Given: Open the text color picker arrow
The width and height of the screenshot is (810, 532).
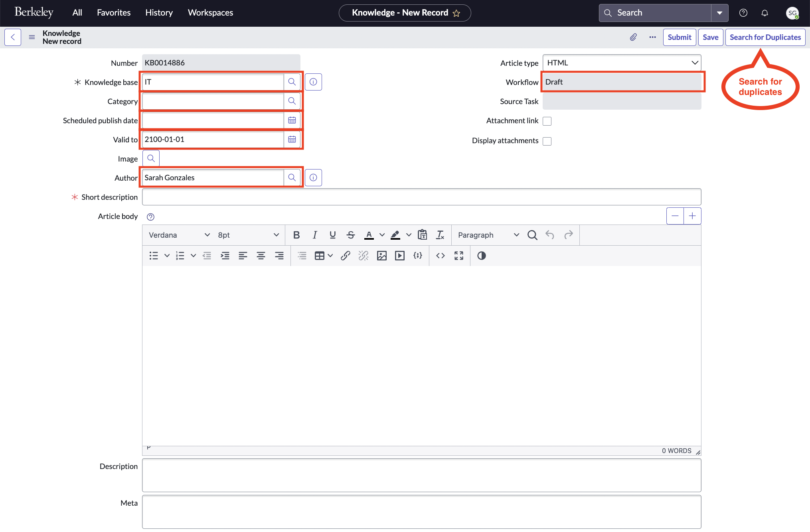Looking at the screenshot, I should pos(382,235).
